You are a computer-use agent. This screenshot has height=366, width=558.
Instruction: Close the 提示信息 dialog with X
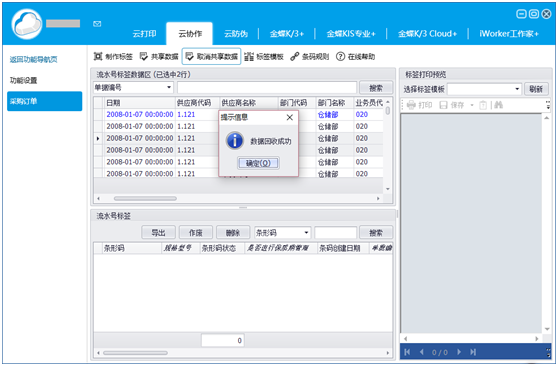point(290,117)
